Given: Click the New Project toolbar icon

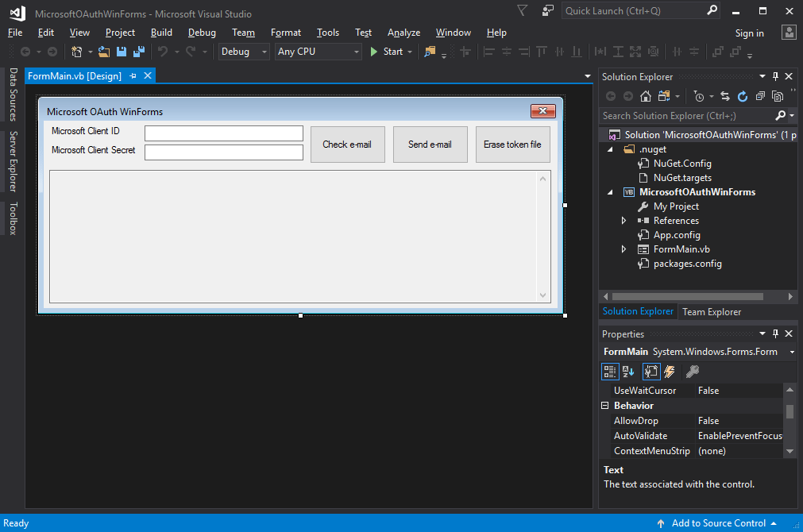Looking at the screenshot, I should (x=77, y=52).
